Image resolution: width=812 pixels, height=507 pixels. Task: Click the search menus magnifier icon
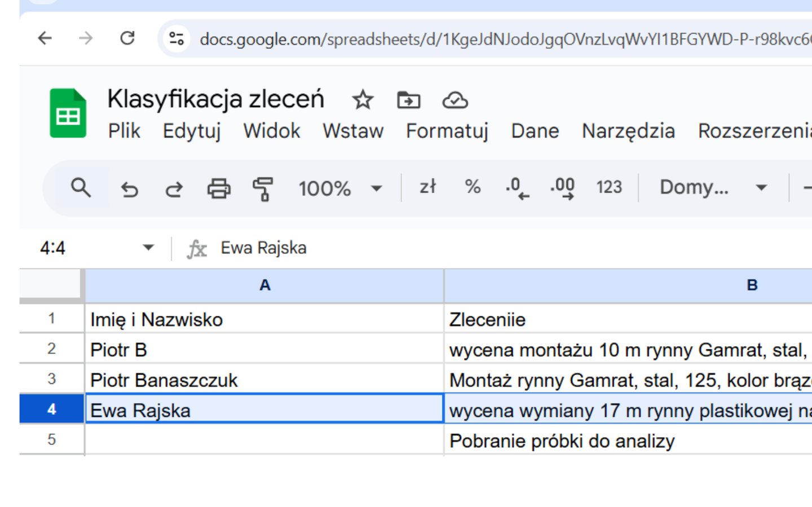[x=81, y=188]
